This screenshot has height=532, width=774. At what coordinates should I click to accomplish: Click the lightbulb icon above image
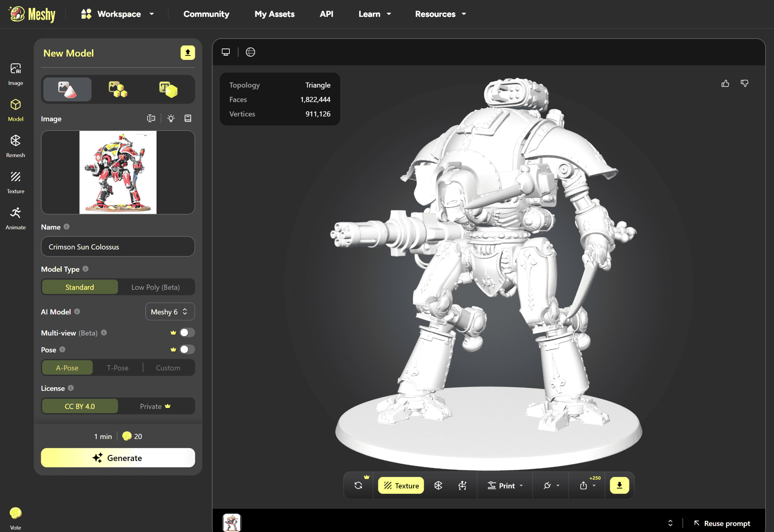tap(171, 118)
